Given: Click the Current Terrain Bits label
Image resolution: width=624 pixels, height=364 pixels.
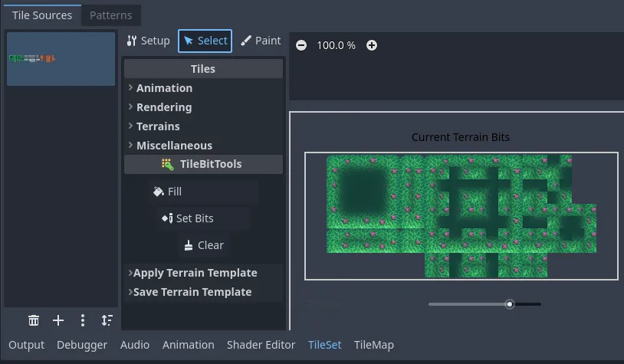Looking at the screenshot, I should [461, 137].
